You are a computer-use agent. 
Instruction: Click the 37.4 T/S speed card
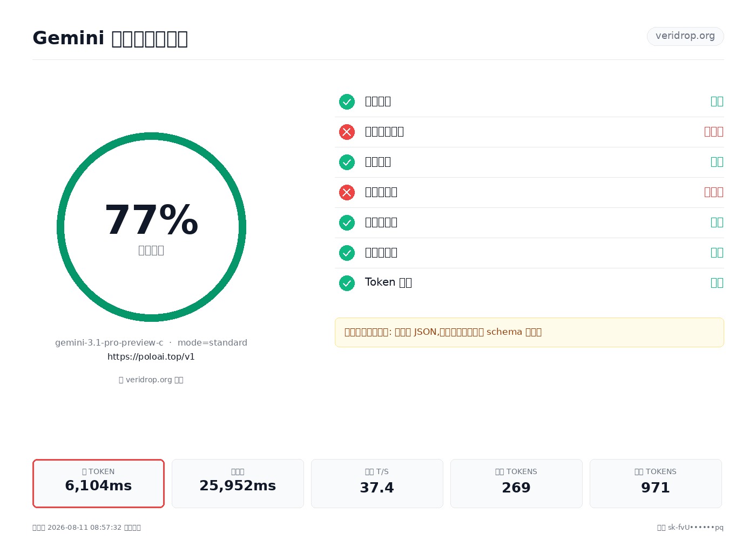coord(377,483)
